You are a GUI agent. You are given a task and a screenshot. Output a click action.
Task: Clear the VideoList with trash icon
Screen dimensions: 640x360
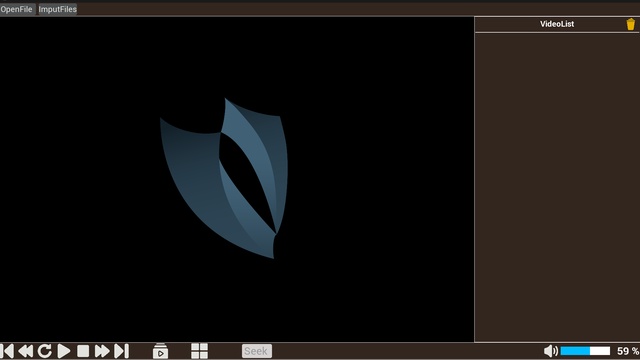(631, 24)
